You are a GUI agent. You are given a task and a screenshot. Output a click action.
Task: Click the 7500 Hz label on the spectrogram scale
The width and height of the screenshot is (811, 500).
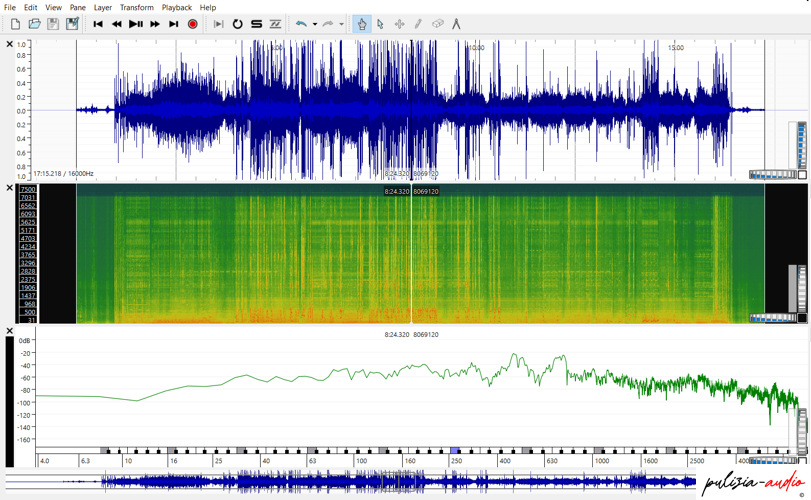coord(28,189)
